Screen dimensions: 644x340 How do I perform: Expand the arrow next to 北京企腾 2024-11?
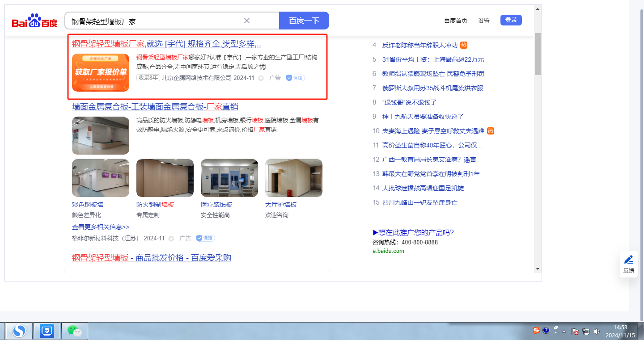point(261,78)
